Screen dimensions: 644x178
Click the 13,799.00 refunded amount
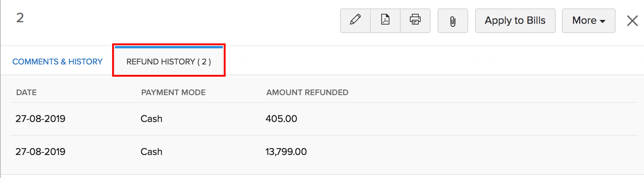pyautogui.click(x=286, y=152)
